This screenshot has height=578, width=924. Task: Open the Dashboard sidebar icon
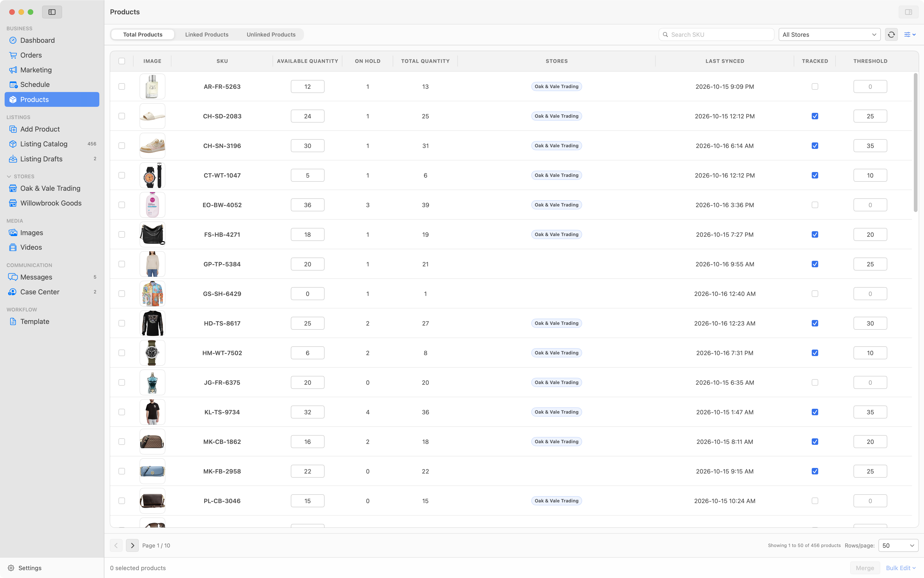point(13,40)
